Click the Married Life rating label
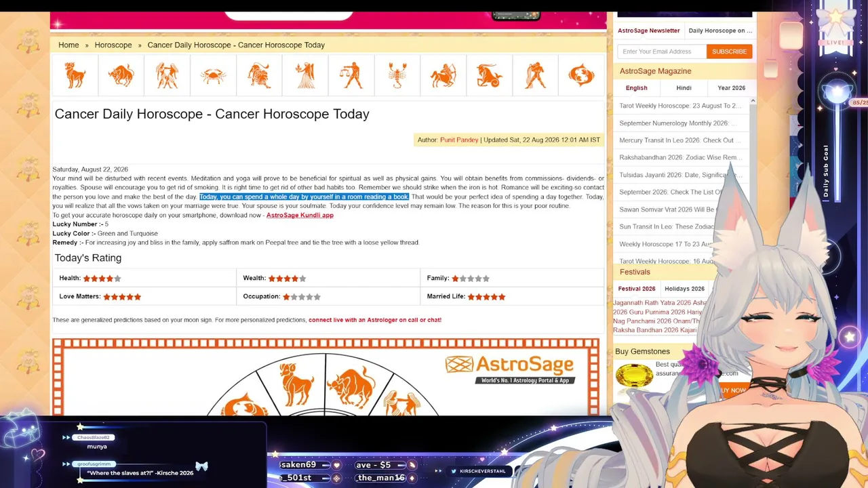 (446, 296)
